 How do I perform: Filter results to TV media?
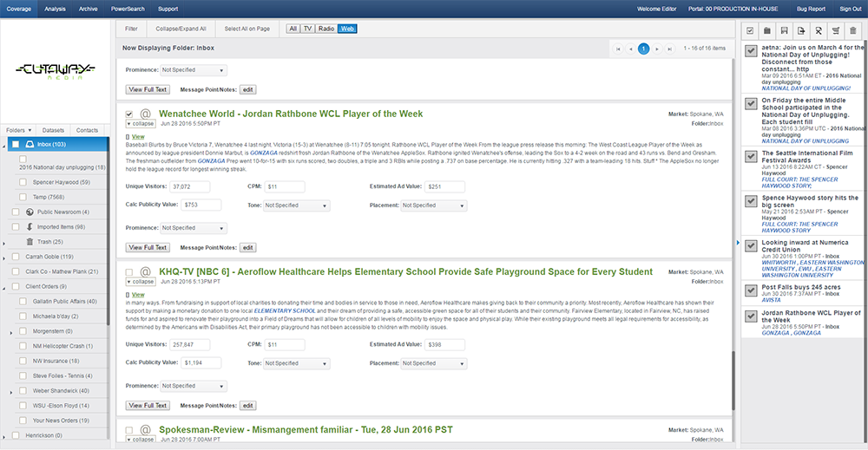(x=308, y=29)
